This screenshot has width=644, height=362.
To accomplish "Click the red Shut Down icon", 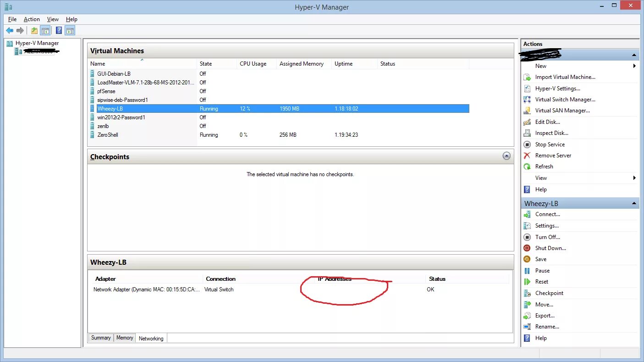I will coord(527,248).
